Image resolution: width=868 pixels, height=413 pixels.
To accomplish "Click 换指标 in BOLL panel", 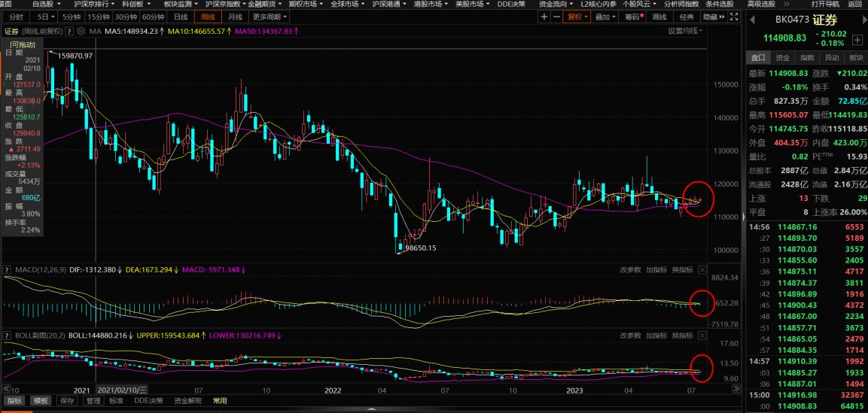I will 682,335.
